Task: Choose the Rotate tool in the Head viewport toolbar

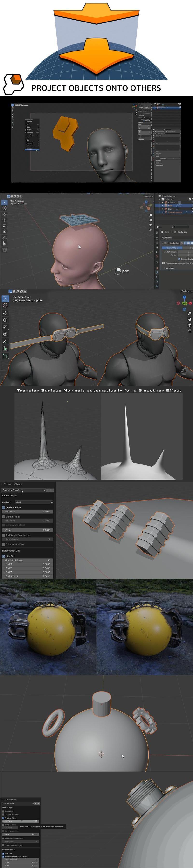Action: (4, 220)
